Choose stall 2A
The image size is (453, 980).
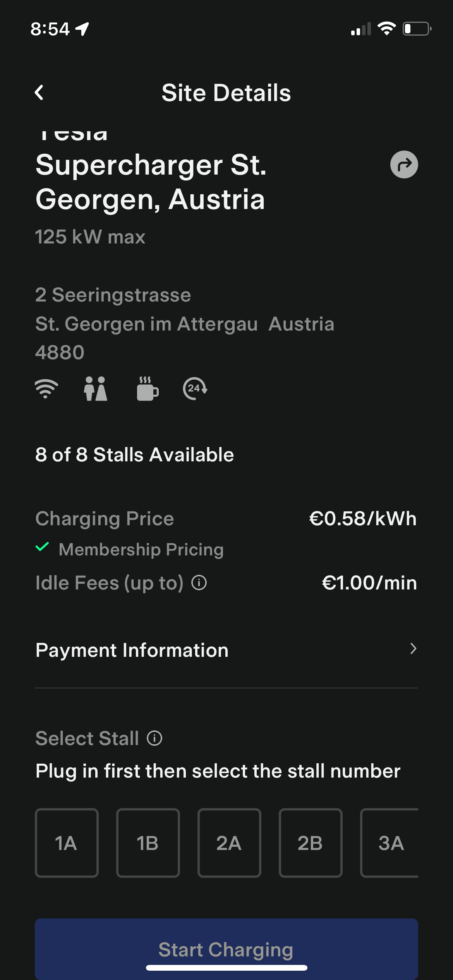[229, 843]
